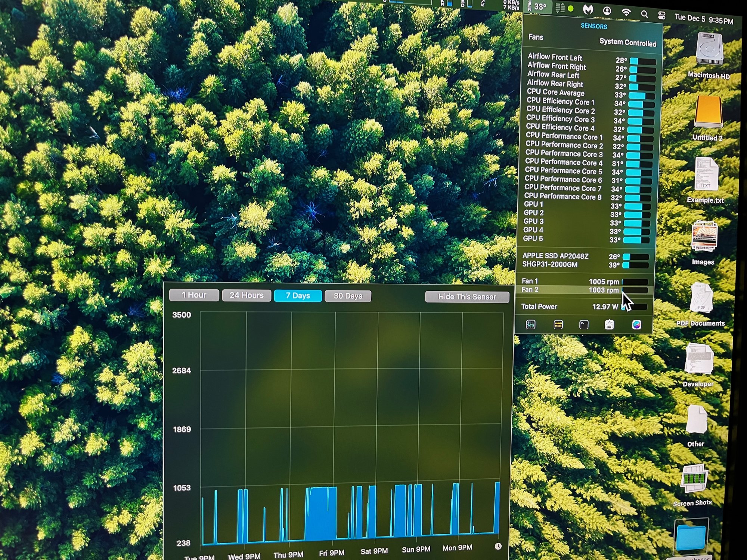The image size is (747, 560).
Task: Open Control Center toggle icon
Action: [661, 15]
